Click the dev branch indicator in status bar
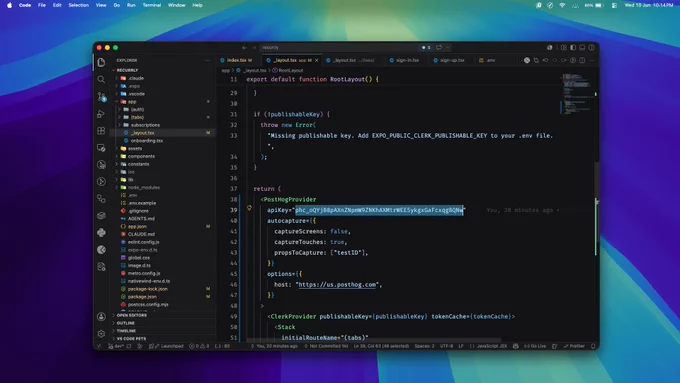Screen dimensions: 680x383 point(116,346)
